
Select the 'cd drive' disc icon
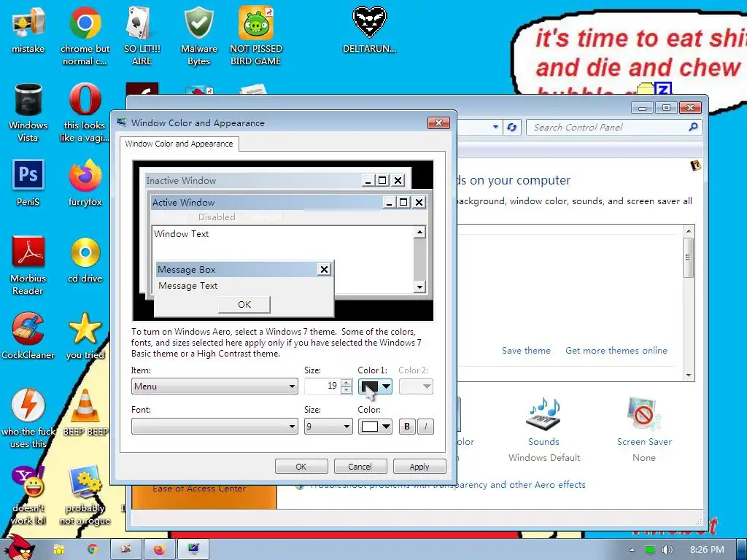85,260
